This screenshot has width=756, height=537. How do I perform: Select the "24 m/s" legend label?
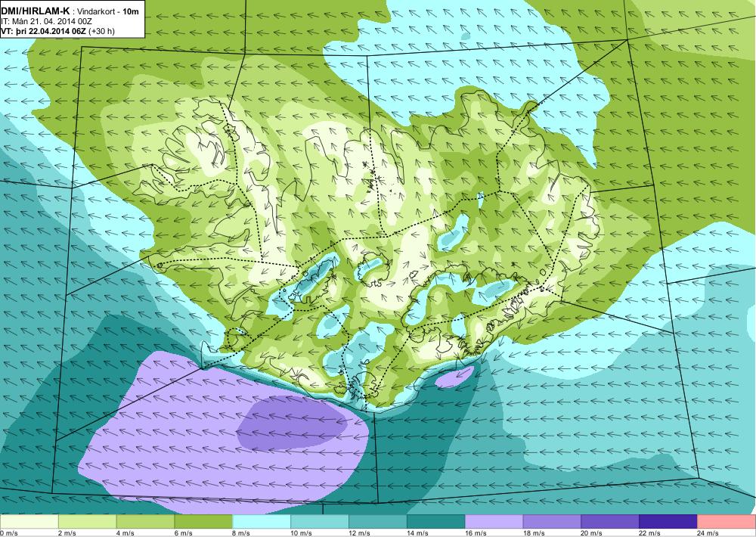tap(708, 533)
